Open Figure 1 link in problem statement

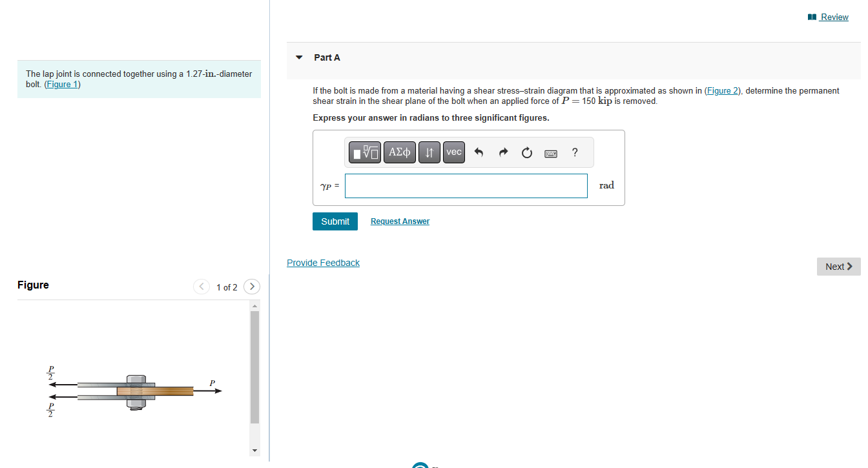click(x=62, y=84)
